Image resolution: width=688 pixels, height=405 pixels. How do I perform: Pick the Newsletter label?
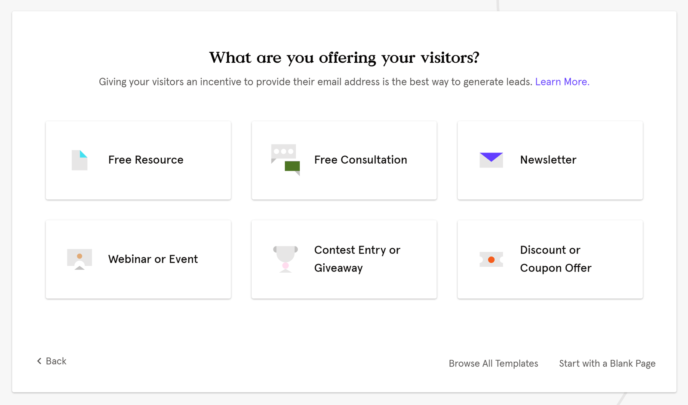548,160
